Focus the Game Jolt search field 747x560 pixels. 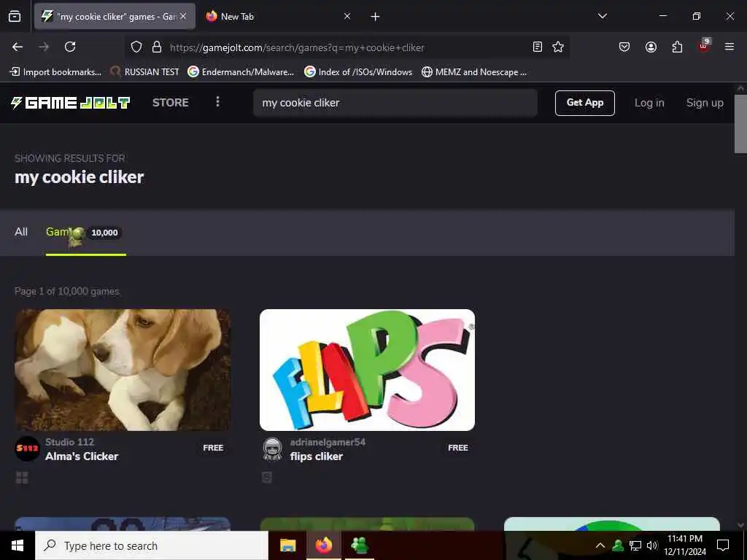pos(395,103)
